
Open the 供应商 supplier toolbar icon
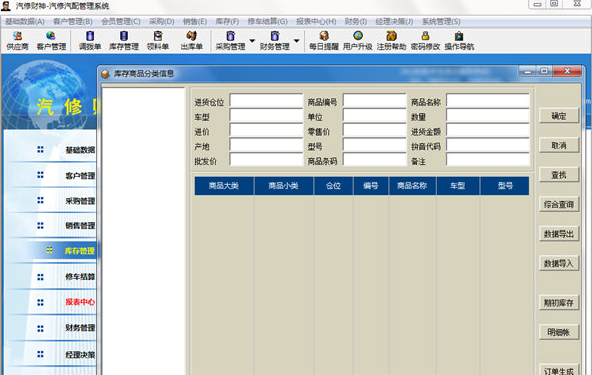(17, 41)
